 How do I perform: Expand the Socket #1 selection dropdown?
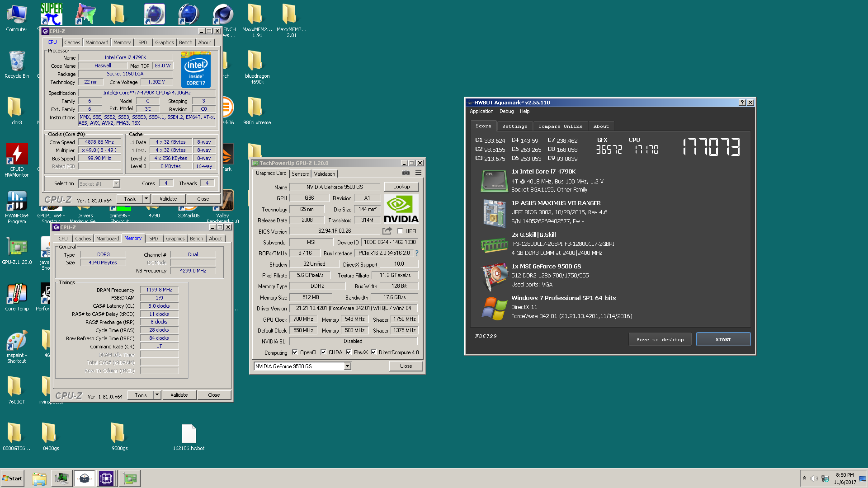(x=116, y=183)
